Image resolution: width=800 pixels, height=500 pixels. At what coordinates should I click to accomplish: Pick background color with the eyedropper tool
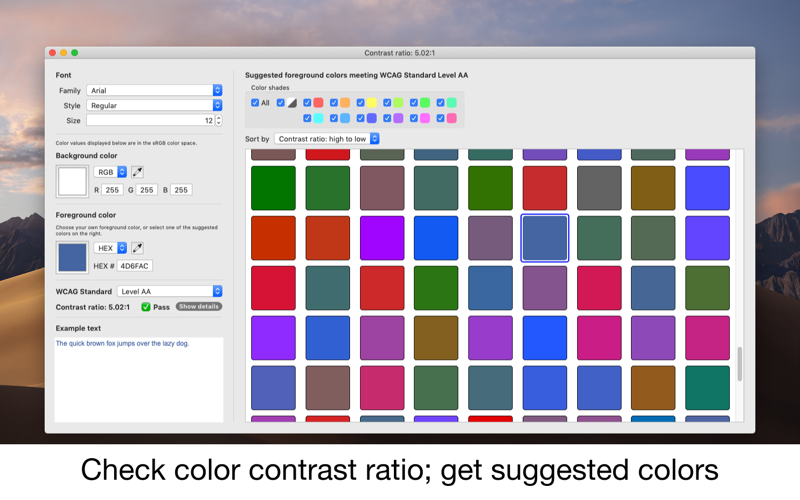137,172
